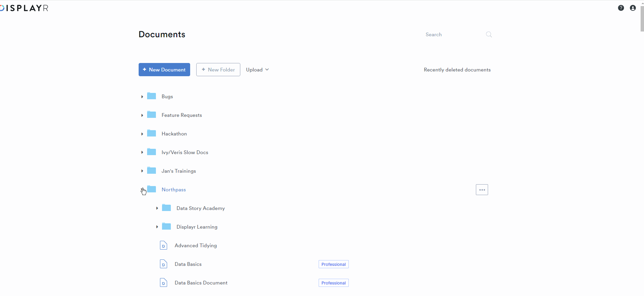The image size is (644, 296).
Task: Open the Northpass three-dots options menu
Action: pos(482,190)
